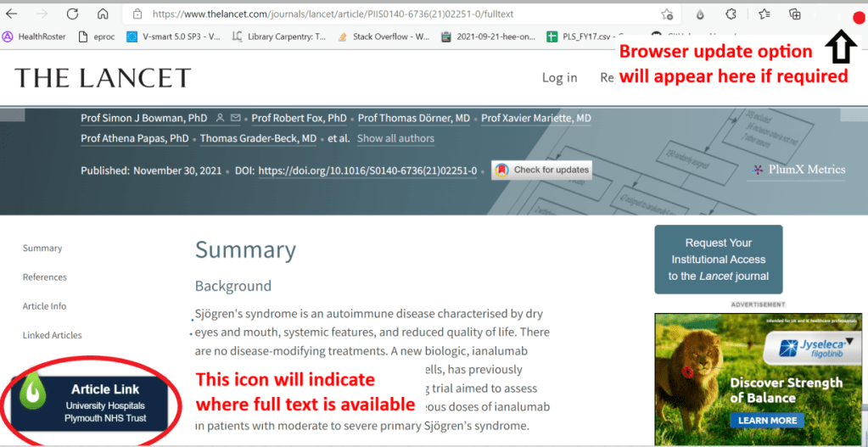This screenshot has height=447, width=868.
Task: Click the Article Link Plymouth NHS Trust button
Action: 89,403
